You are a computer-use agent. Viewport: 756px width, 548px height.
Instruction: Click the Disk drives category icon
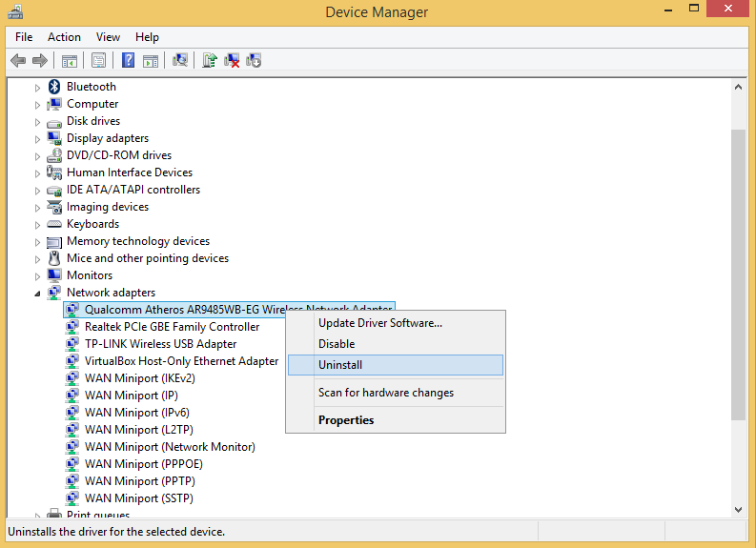[x=54, y=123]
